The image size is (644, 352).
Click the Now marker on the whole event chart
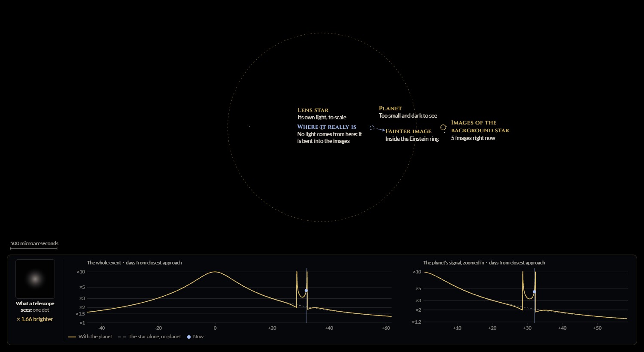click(306, 291)
